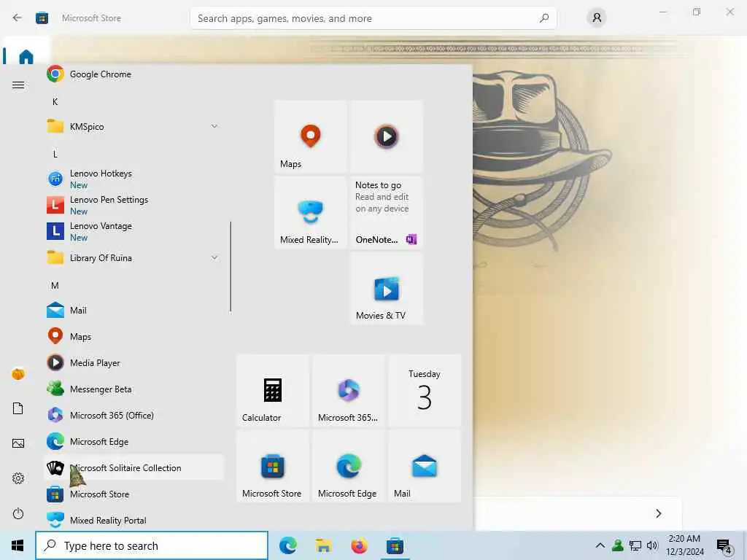
Task: Launch Microsoft Edge from the app list
Action: point(133,442)
